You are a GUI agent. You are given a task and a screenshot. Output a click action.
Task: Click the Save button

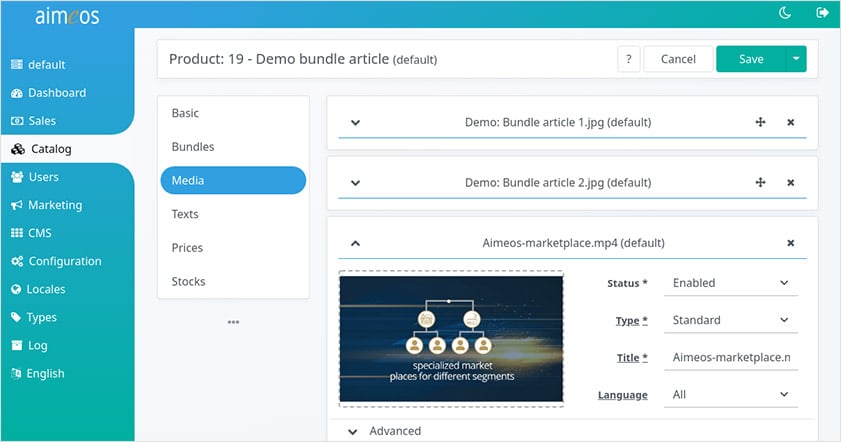[751, 59]
